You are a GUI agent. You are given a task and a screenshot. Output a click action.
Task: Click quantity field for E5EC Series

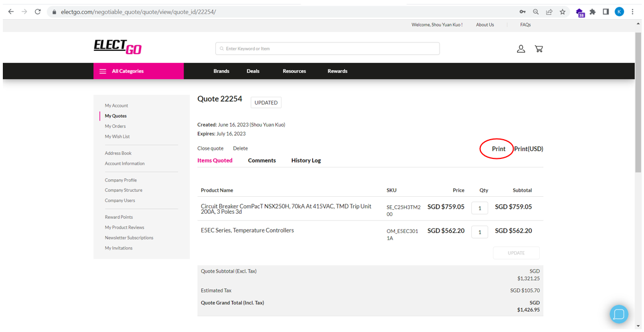point(480,232)
